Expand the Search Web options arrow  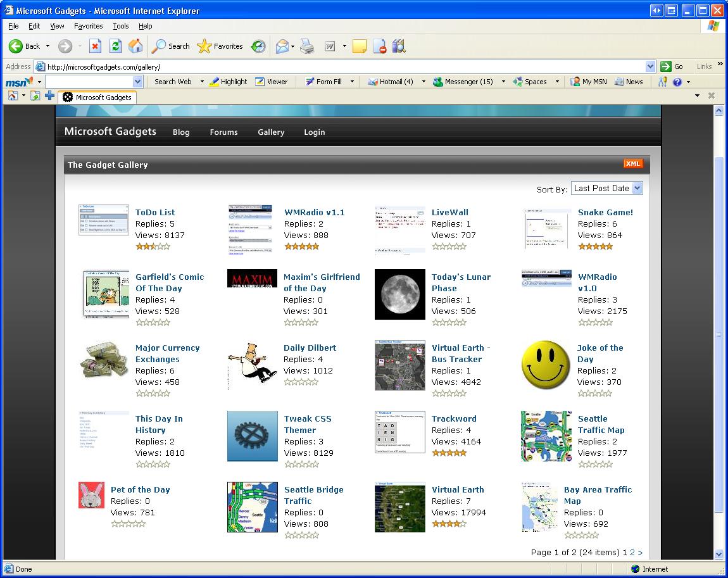[x=202, y=82]
